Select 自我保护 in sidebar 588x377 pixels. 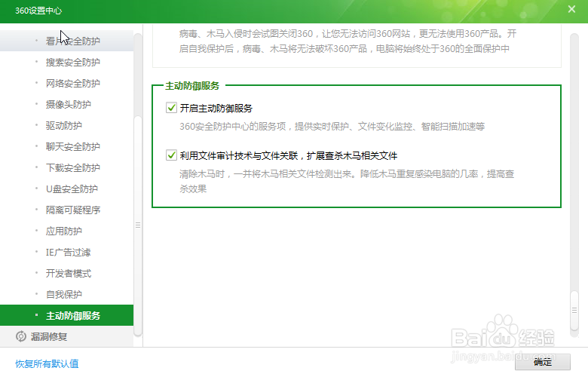[67, 295]
